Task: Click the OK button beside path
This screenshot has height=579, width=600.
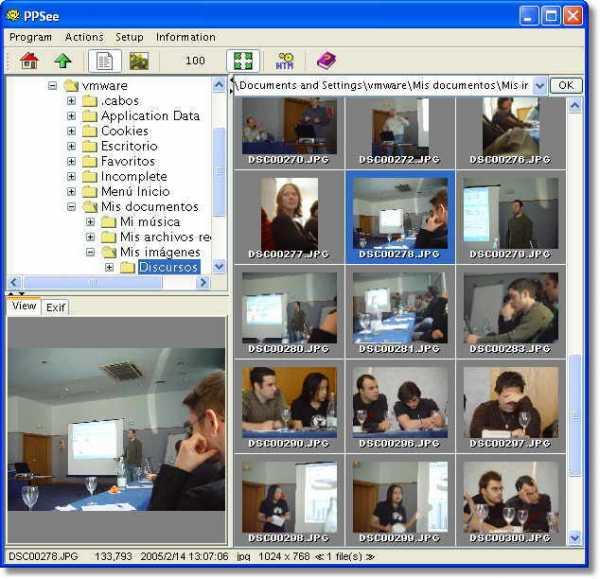Action: point(566,85)
